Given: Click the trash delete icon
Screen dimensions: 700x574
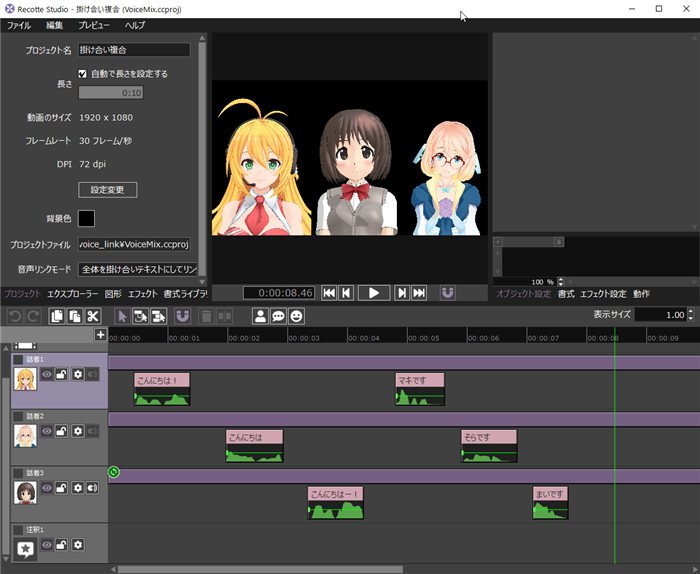Looking at the screenshot, I should pos(206,316).
